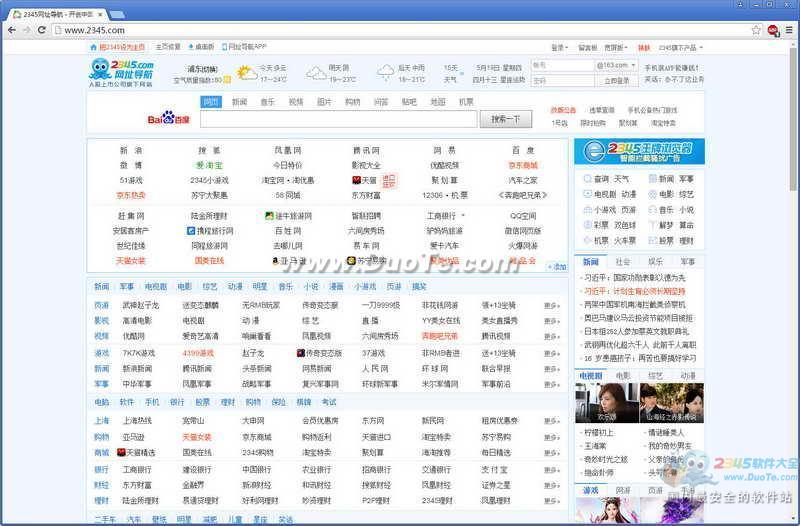Bookmark this page with the star icon
Screen dimensions: 800x526
pyautogui.click(x=756, y=30)
